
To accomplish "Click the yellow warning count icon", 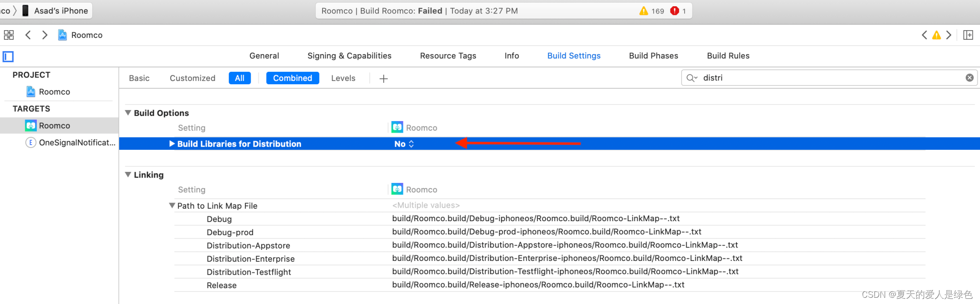I will click(644, 11).
